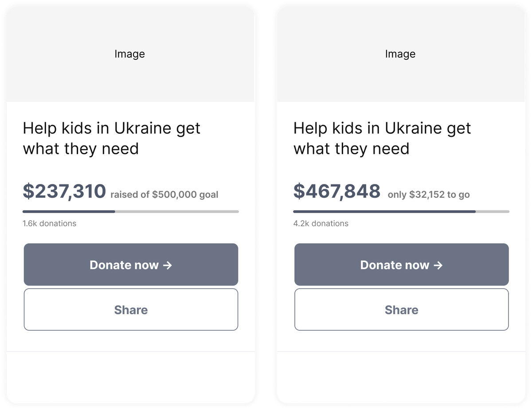Click Share below the 1.6k donations campaign
The width and height of the screenshot is (532, 410).
(x=131, y=310)
